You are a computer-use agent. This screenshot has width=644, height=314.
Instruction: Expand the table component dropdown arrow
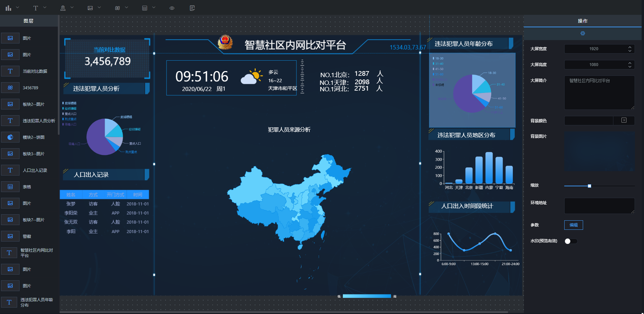click(154, 7)
